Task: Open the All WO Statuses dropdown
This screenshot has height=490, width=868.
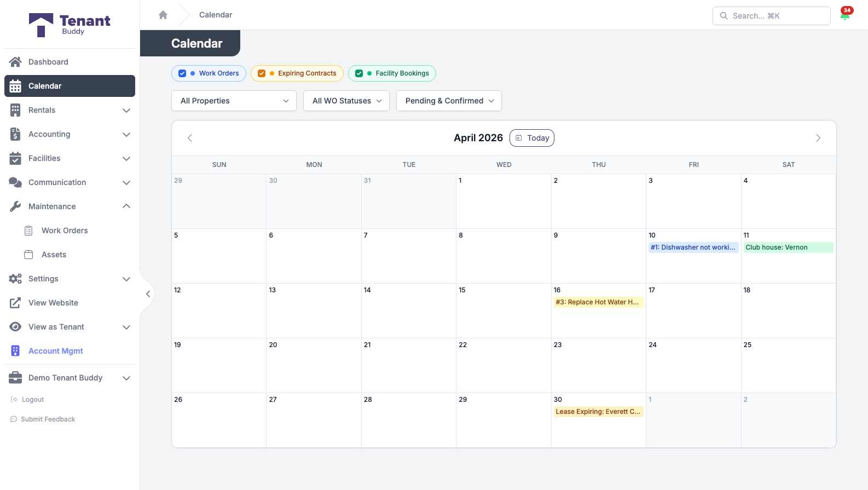Action: coord(346,101)
